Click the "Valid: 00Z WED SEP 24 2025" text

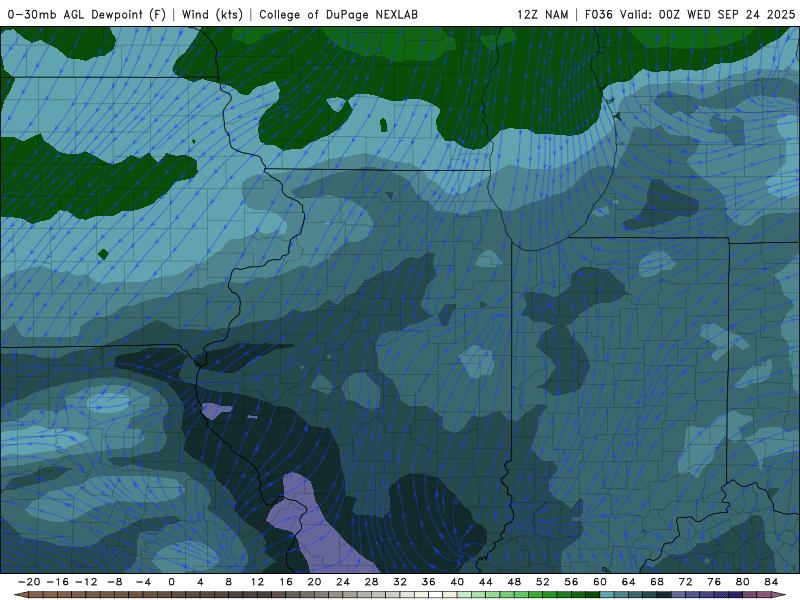click(x=707, y=14)
